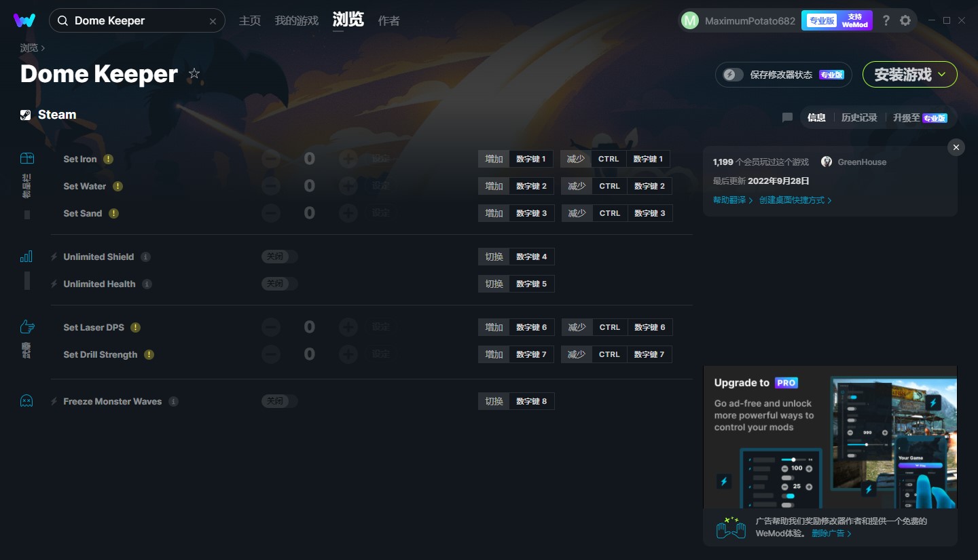Switch to the 信息 info tab

tap(816, 117)
